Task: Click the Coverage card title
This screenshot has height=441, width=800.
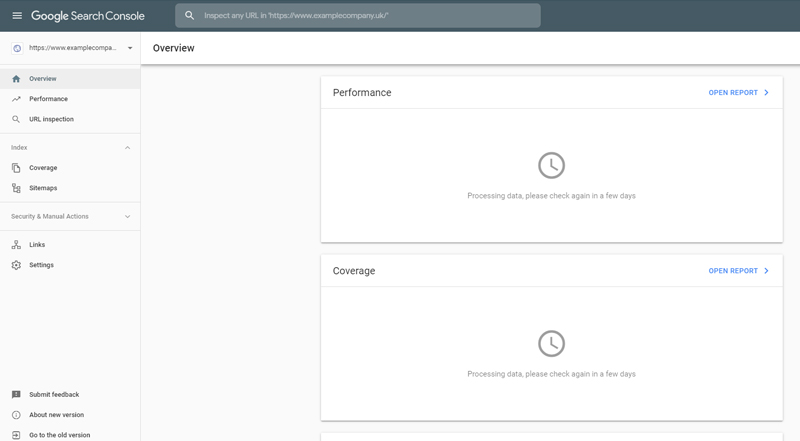Action: (x=354, y=271)
